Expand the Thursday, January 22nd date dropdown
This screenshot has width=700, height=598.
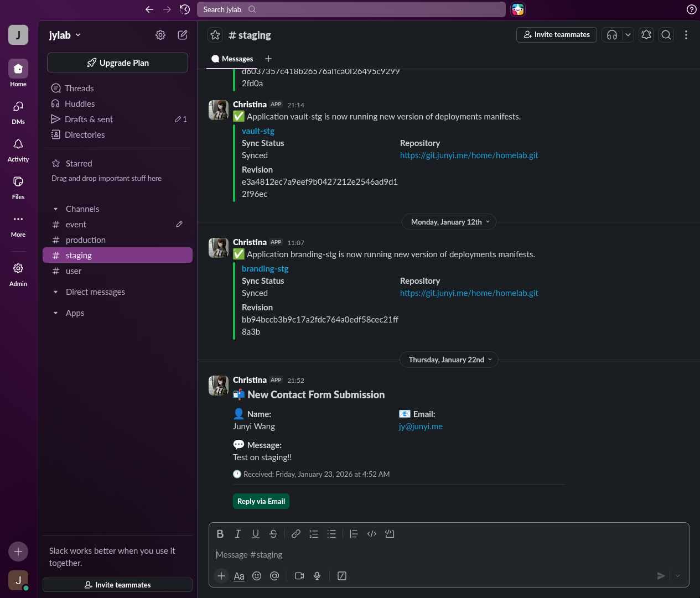coord(449,360)
